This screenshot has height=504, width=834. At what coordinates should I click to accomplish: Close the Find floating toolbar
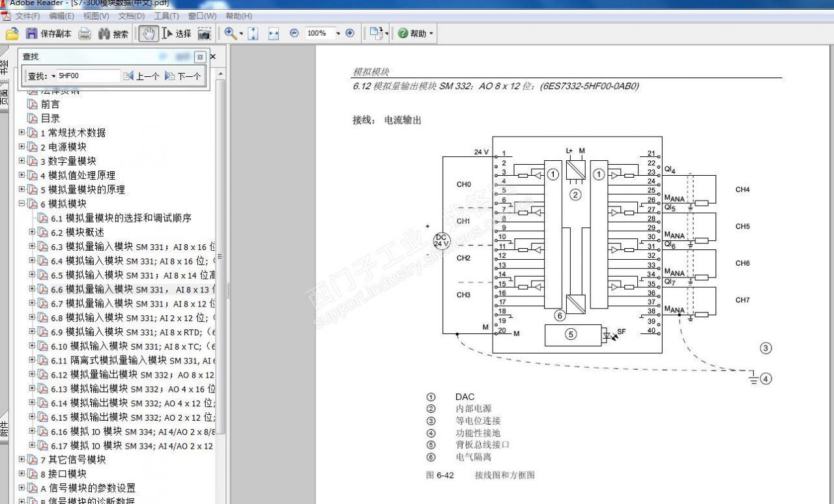(x=201, y=57)
